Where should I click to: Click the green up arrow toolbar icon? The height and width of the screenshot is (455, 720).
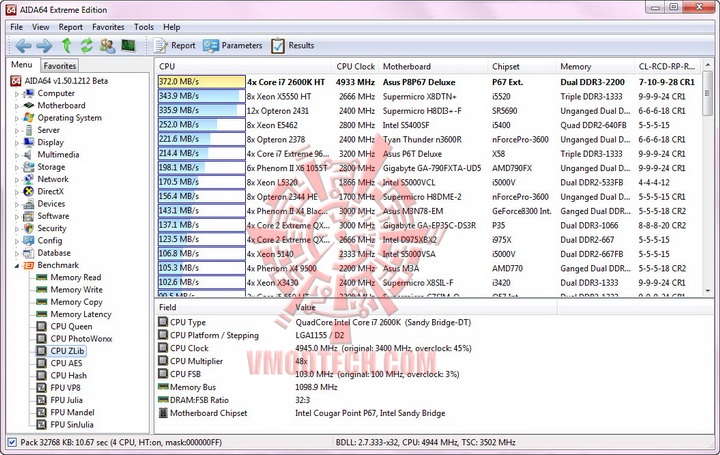pyautogui.click(x=67, y=45)
